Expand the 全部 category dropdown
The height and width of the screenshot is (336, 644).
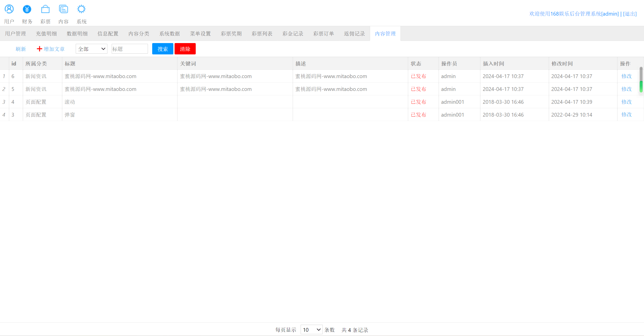tap(91, 49)
